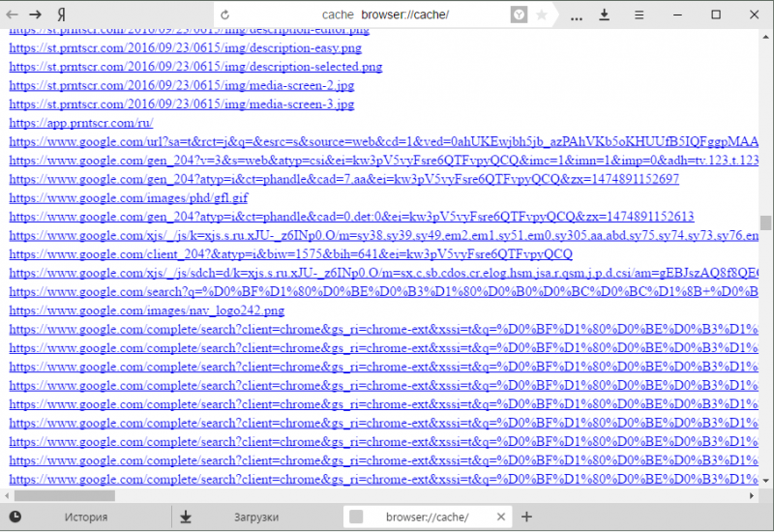Open gen_204 link ending zx=1474891152613
The image size is (774, 532).
(351, 217)
